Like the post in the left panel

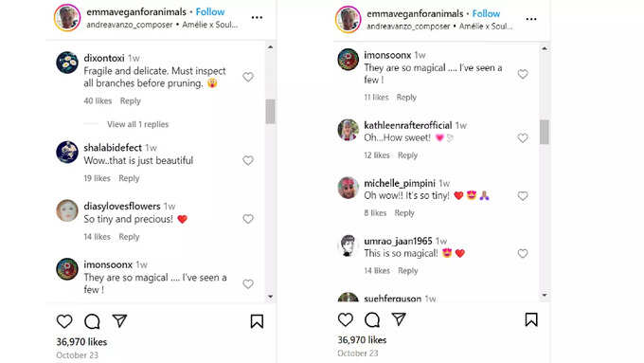tap(64, 321)
